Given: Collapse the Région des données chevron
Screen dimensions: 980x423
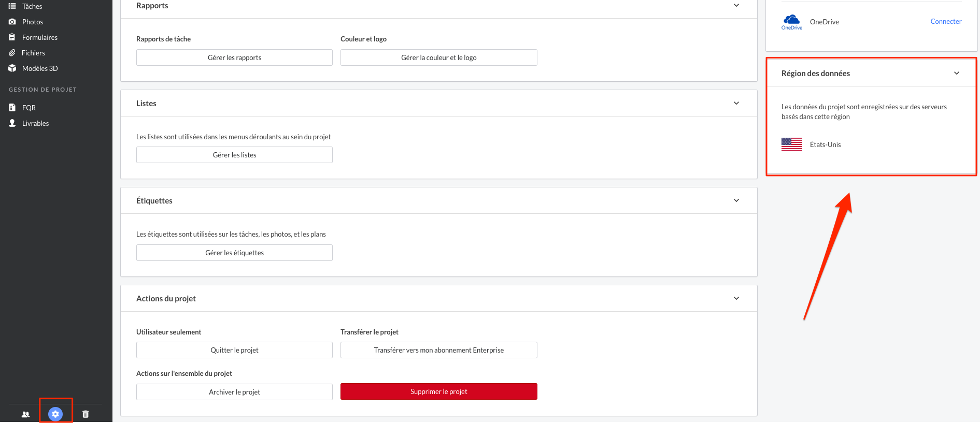Looking at the screenshot, I should click(x=957, y=73).
